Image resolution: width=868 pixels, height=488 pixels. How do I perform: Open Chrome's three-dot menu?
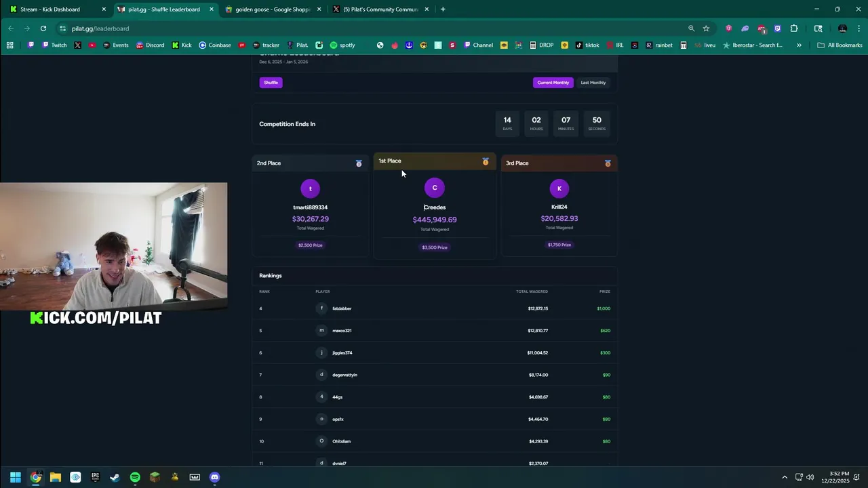pos(859,28)
